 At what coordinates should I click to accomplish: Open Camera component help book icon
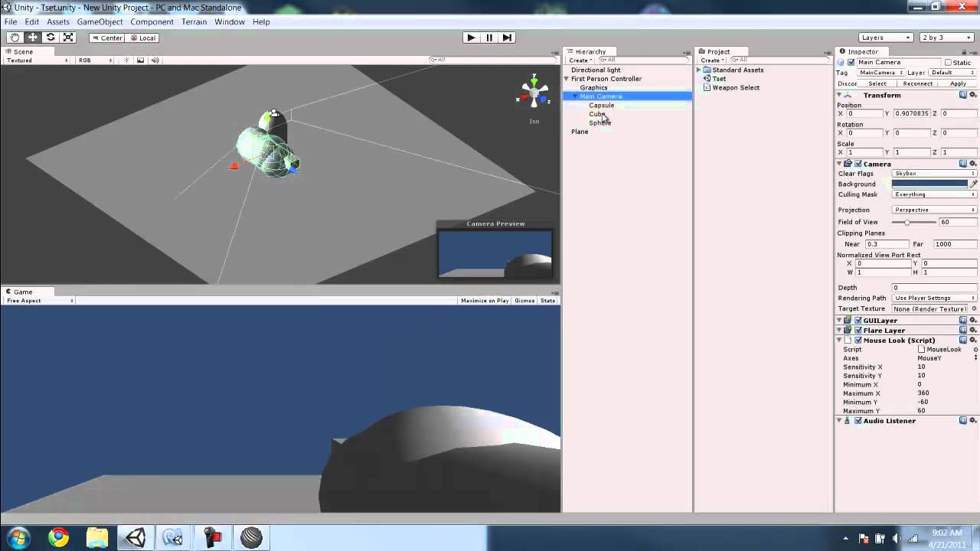point(963,164)
